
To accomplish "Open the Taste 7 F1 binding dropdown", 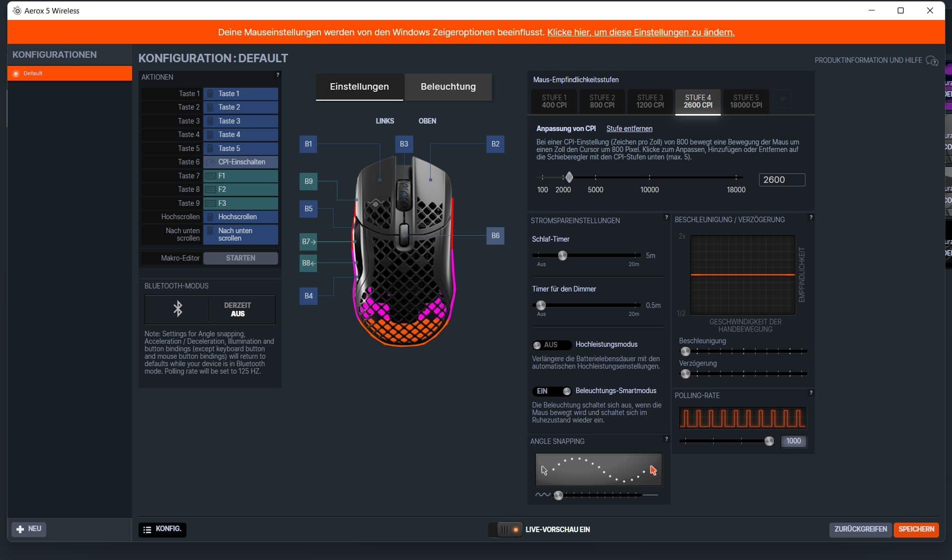I will [240, 176].
